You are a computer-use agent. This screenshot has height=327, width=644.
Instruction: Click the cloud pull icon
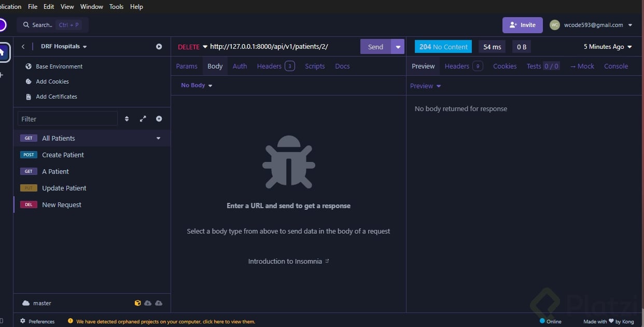coord(148,303)
